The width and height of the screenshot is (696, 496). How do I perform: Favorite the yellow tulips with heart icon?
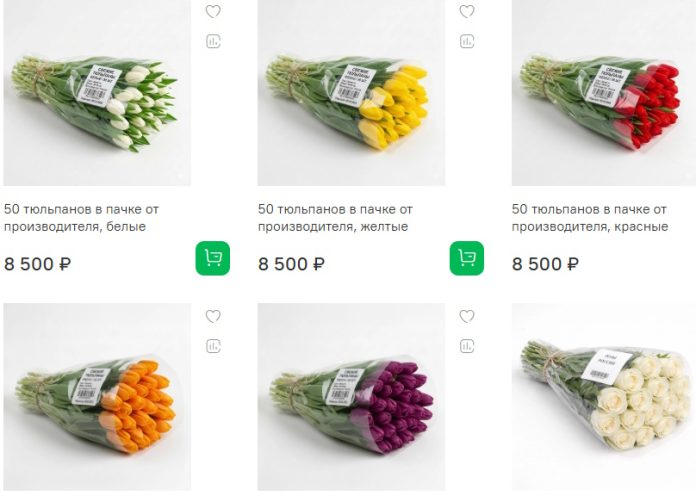[467, 12]
